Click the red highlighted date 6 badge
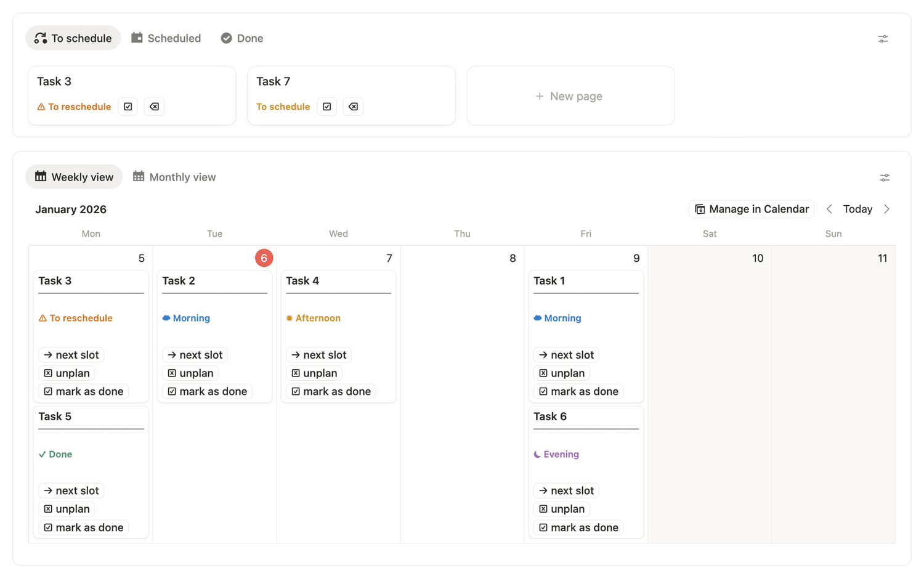This screenshot has width=924, height=578. 264,258
